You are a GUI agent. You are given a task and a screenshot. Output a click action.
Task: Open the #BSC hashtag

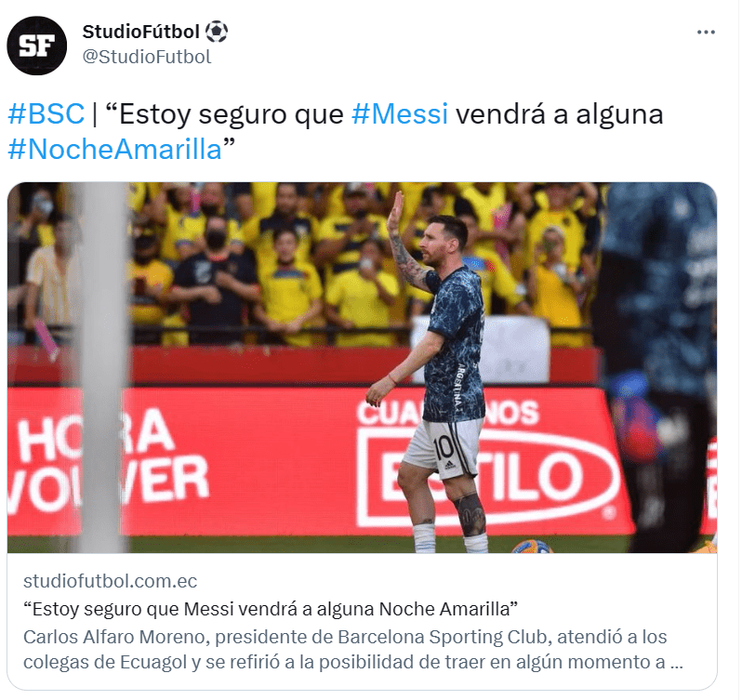46,114
